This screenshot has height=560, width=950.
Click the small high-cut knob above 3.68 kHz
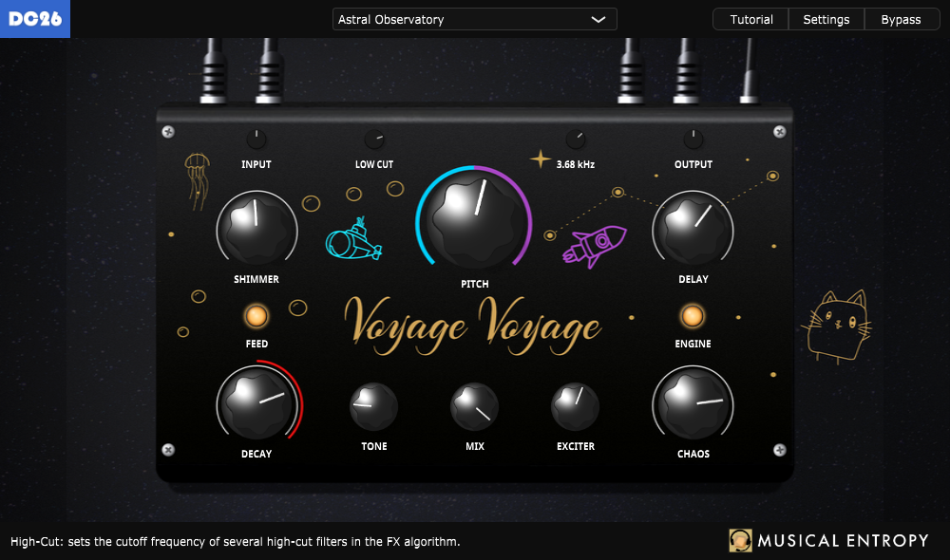[x=576, y=140]
